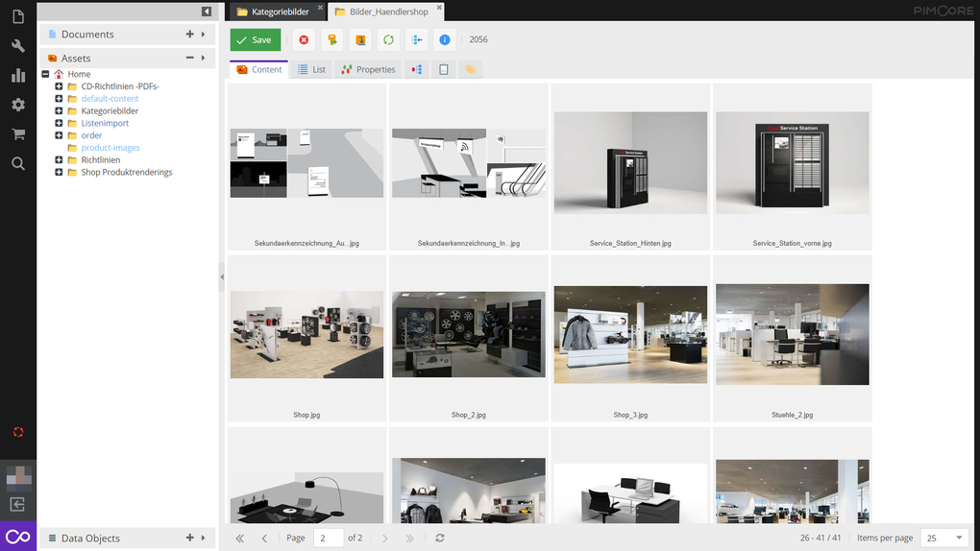980x551 pixels.
Task: Expand the Documents panel plus icon
Action: click(190, 34)
